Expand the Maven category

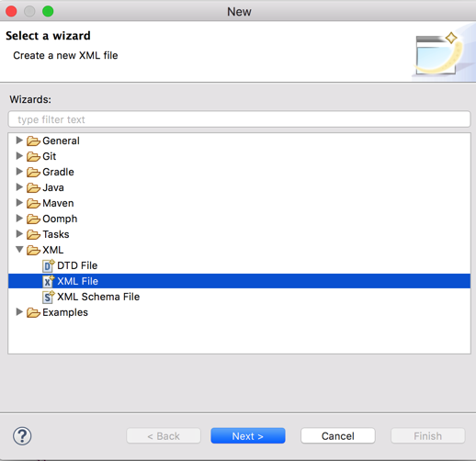click(x=19, y=203)
